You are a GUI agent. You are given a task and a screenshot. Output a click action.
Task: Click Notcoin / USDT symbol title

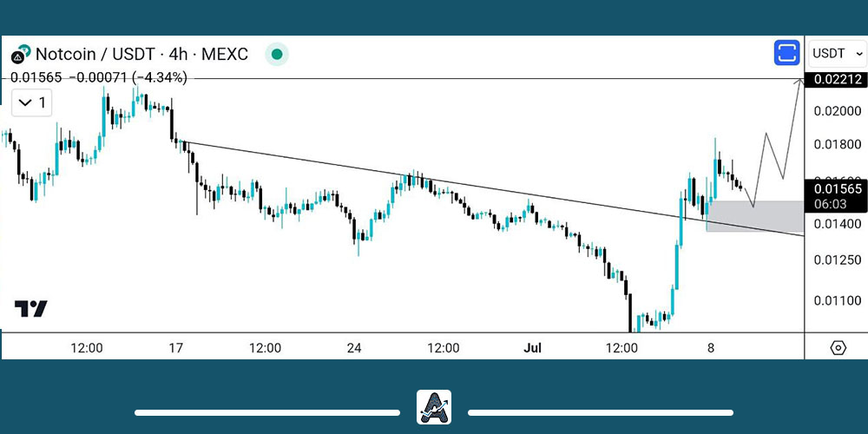141,55
